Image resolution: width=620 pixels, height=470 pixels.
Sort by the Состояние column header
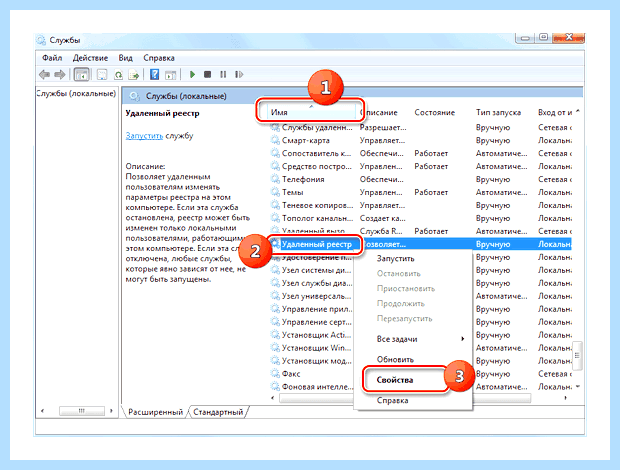tap(435, 112)
